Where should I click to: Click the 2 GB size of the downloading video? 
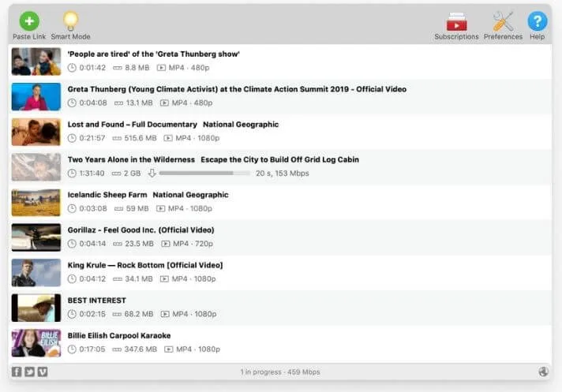click(x=133, y=174)
